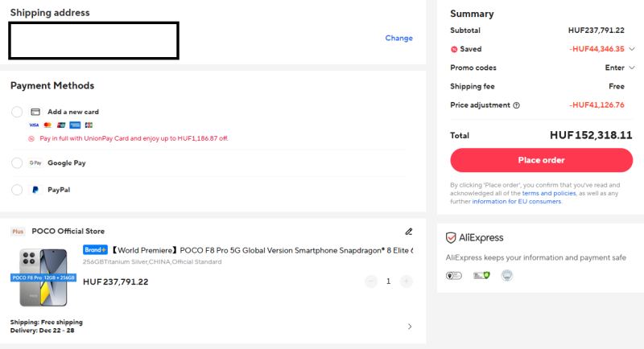The height and width of the screenshot is (349, 644).
Task: Select the Google Pay radio button
Action: click(17, 162)
